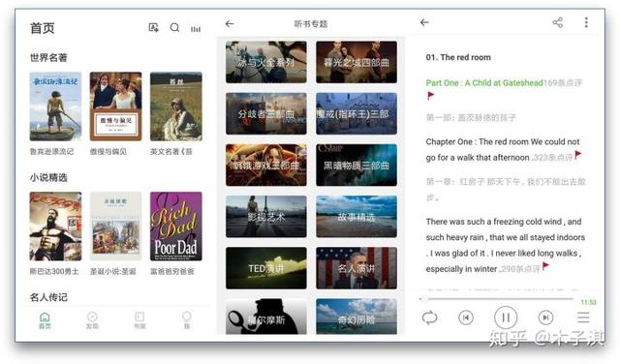Click the 傲慢与偏见 title under its cover
The image size is (620, 364).
[108, 151]
